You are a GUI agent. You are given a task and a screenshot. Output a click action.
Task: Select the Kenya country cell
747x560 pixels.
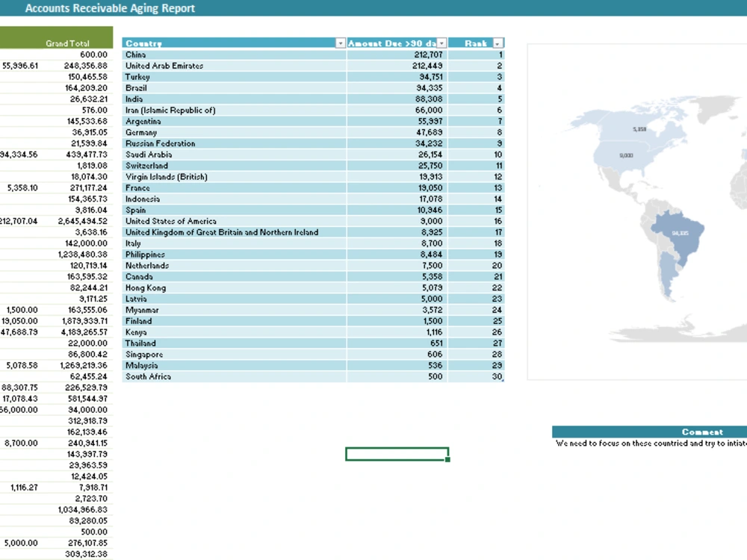tap(234, 332)
